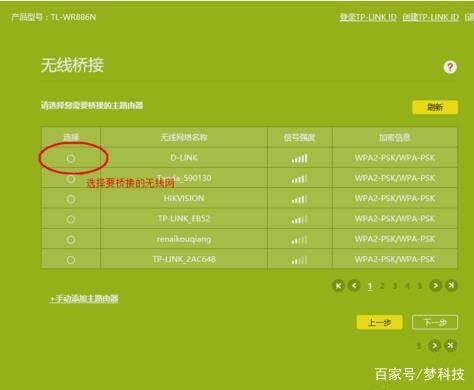This screenshot has height=390, width=474.
Task: Click last-page arrow in pager under 下一步
Action: (450, 346)
